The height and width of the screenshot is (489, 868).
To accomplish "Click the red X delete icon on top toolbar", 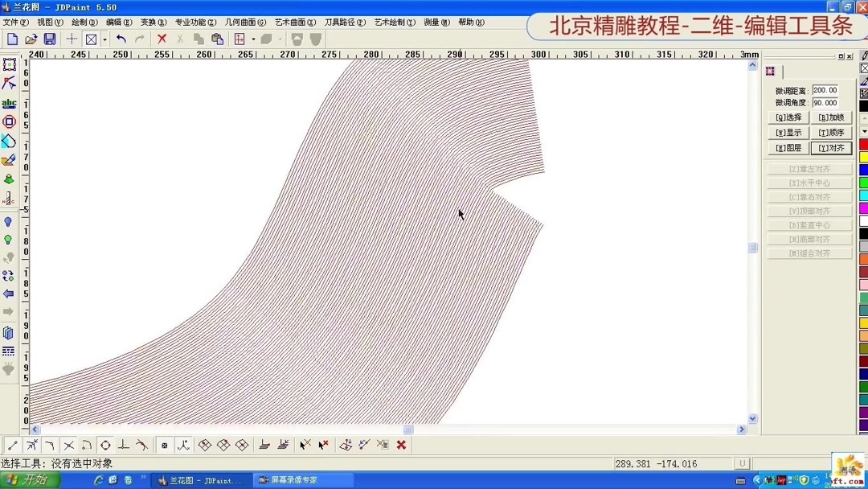I will 161,39.
